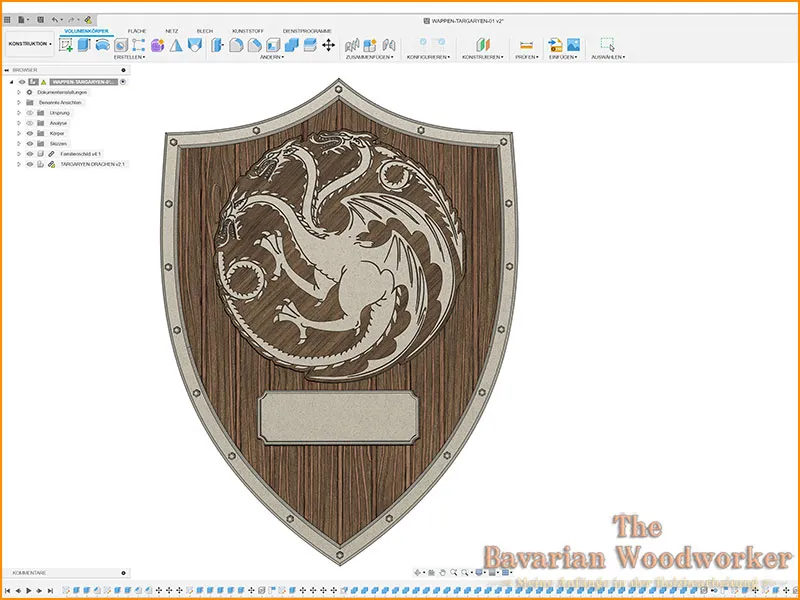Screen dimensions: 800x600
Task: Select the Shell tool
Action: tap(273, 45)
